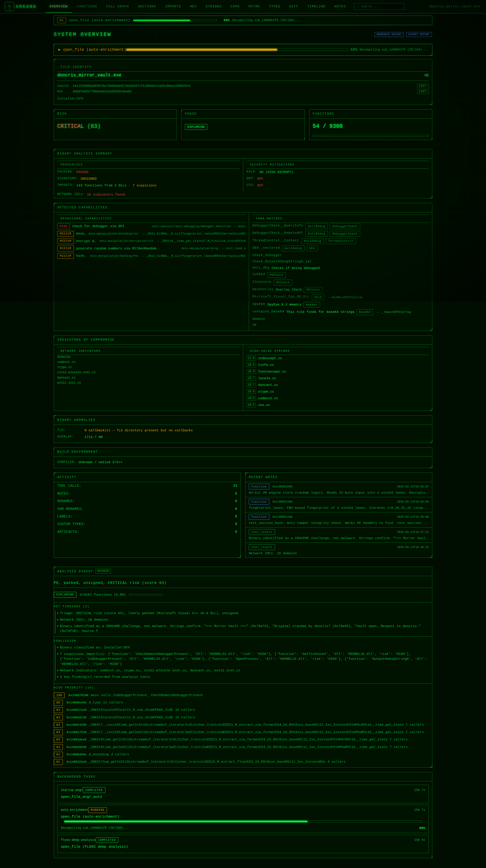This screenshot has height=868, width=486.
Task: Click the AntiDebug tag on DebuggerCheck__QueryInfo
Action: pos(316,226)
